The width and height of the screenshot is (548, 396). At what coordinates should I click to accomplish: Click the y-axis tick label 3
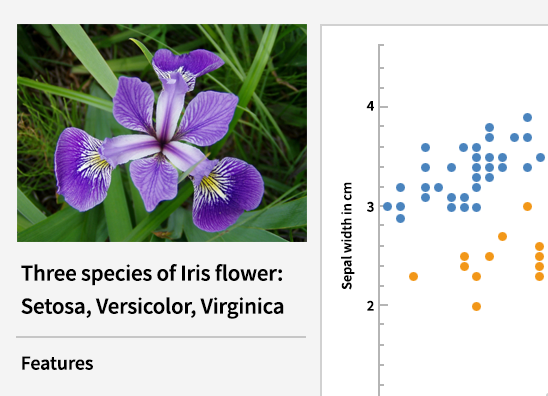[x=370, y=207]
